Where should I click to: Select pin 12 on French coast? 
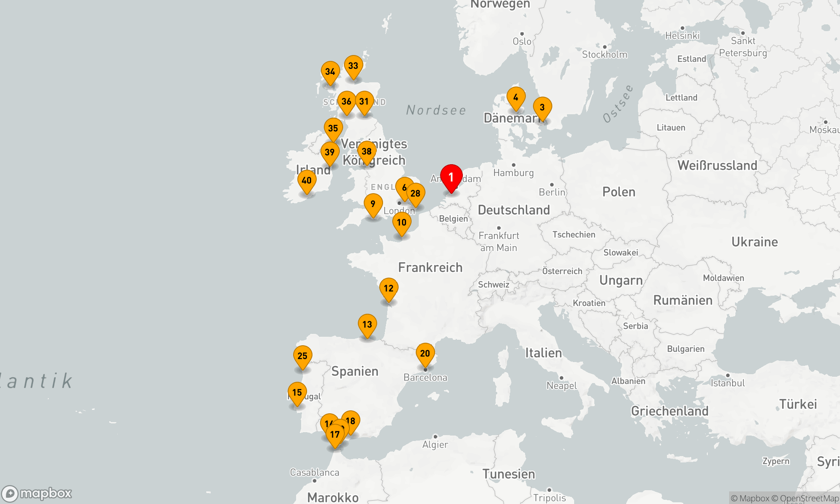(x=388, y=289)
